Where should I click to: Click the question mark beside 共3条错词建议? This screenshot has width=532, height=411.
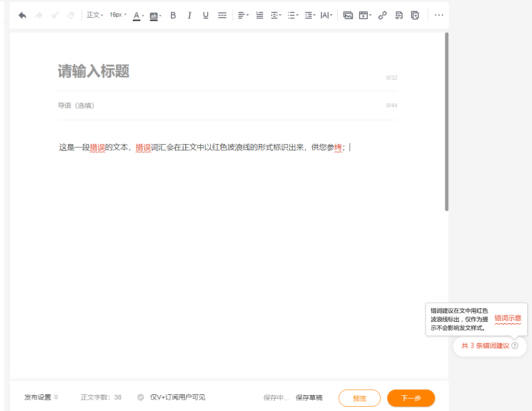(x=515, y=346)
